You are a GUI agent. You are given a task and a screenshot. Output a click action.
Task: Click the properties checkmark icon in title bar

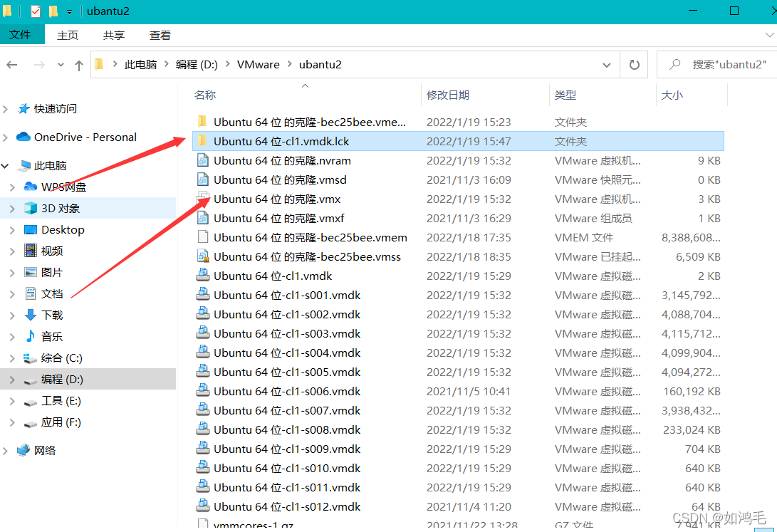(36, 11)
